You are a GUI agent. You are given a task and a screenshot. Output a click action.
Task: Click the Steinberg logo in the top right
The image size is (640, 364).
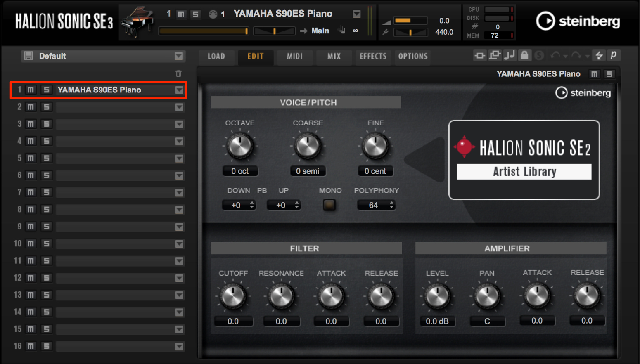coord(578,21)
